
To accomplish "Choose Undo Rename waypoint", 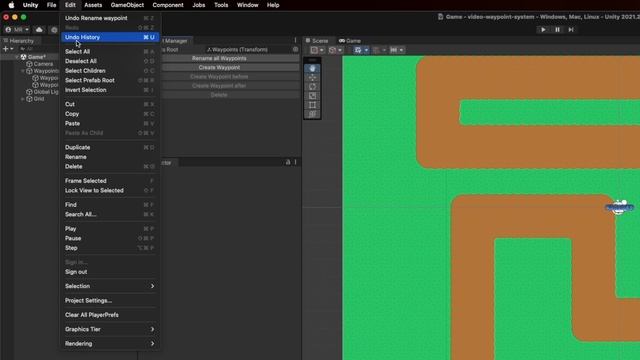I will point(110,18).
